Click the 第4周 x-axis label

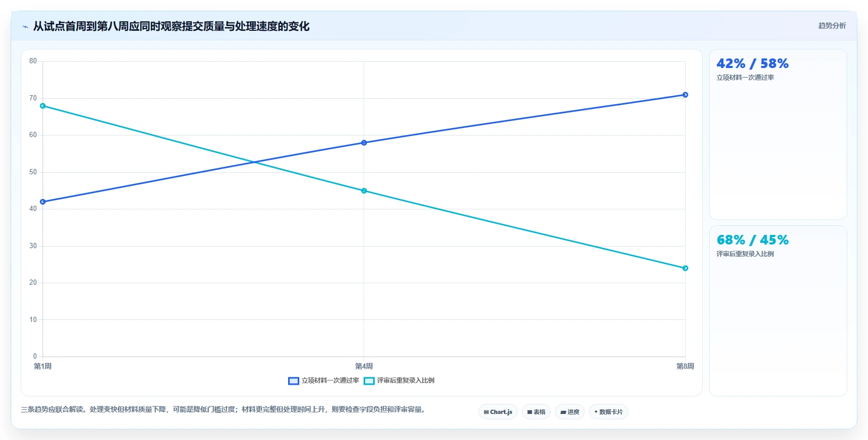(x=364, y=366)
